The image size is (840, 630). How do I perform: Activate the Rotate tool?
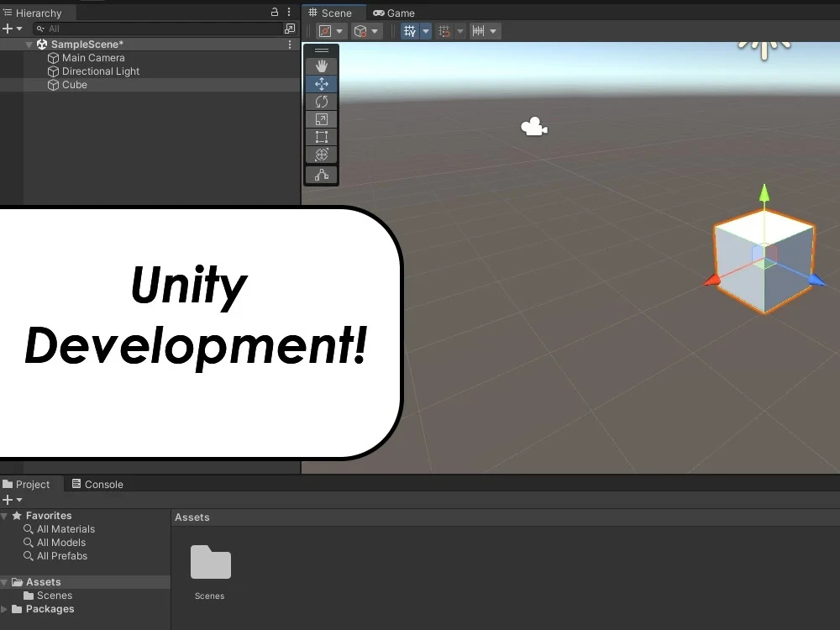click(322, 101)
